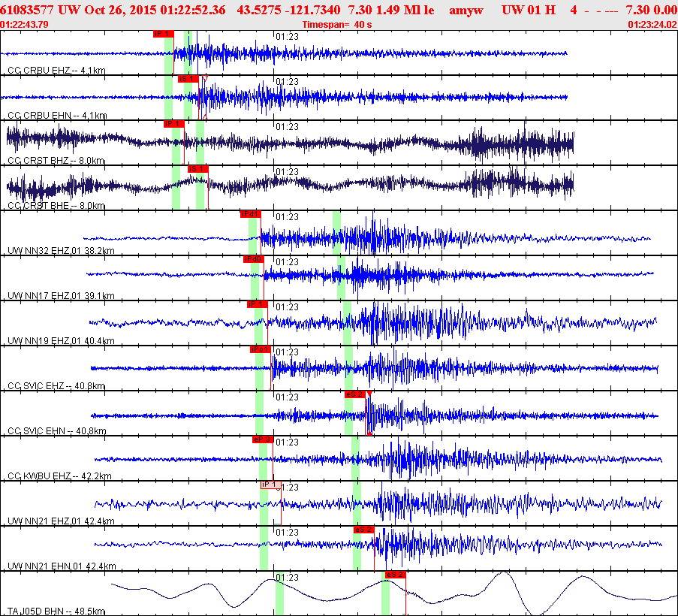Click the 'CC CRBU EHZ -- 4.1km' channel label
This screenshot has height=616, width=678.
coord(56,70)
